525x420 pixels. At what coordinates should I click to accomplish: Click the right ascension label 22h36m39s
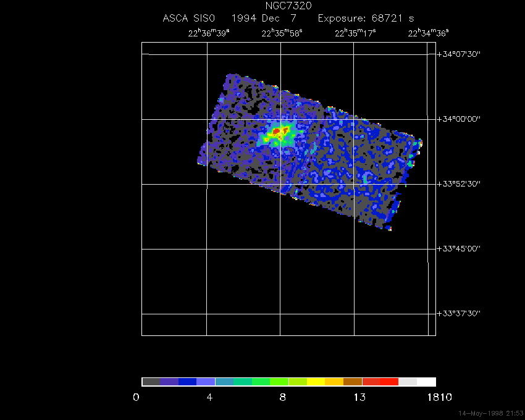[209, 33]
